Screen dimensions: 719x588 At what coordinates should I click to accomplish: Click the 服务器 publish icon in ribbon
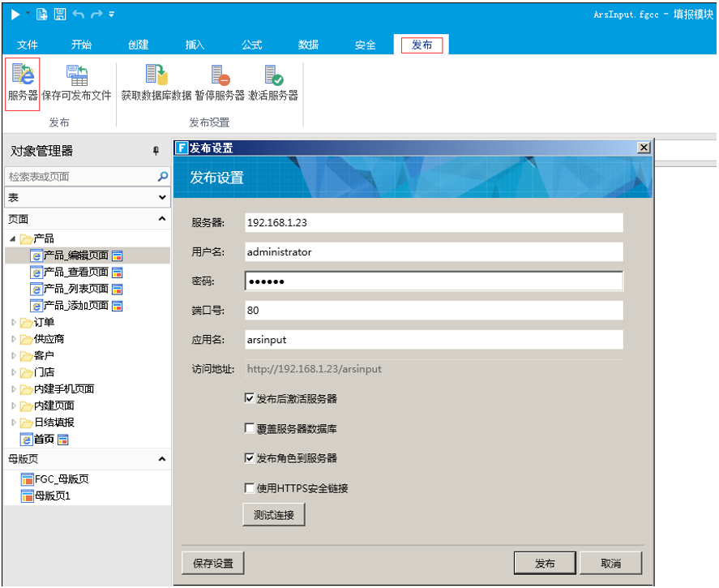point(22,77)
